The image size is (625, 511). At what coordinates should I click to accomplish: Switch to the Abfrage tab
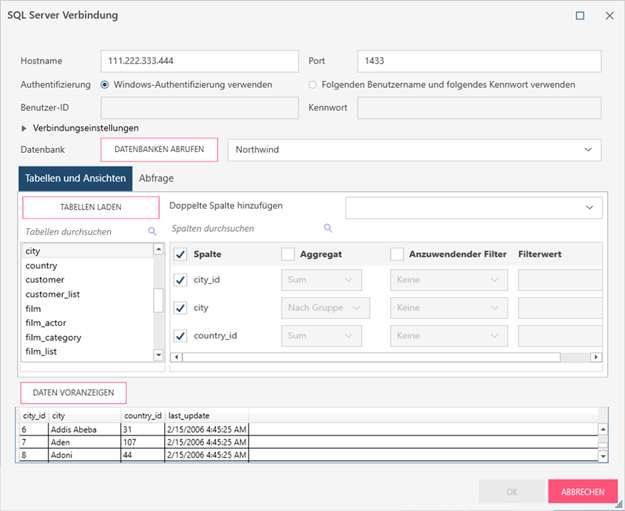tap(156, 179)
